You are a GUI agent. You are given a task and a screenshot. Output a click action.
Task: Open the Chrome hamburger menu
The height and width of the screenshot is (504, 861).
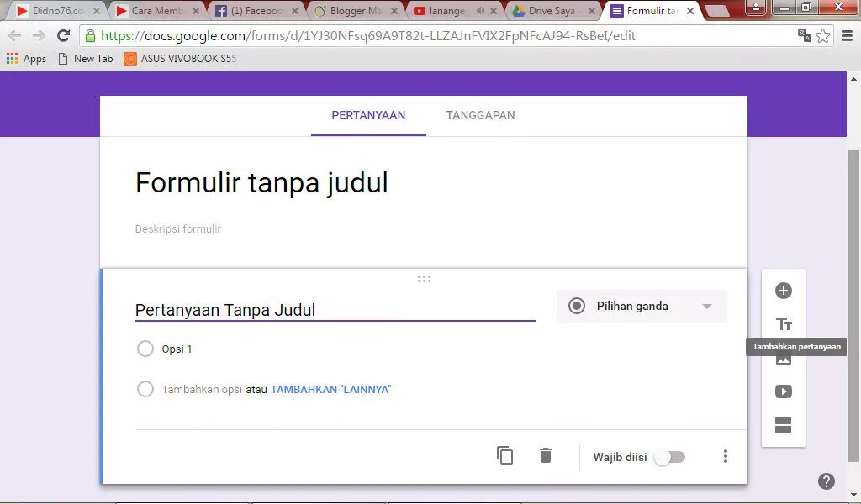coord(847,35)
